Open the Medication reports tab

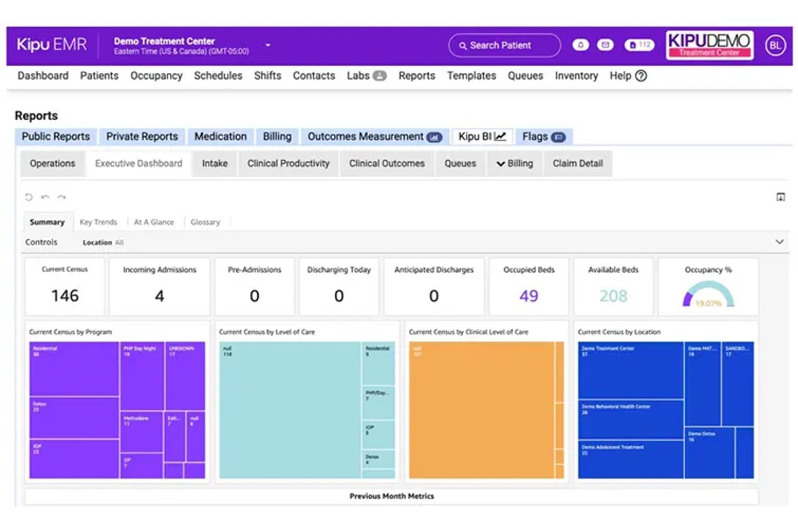coord(221,137)
